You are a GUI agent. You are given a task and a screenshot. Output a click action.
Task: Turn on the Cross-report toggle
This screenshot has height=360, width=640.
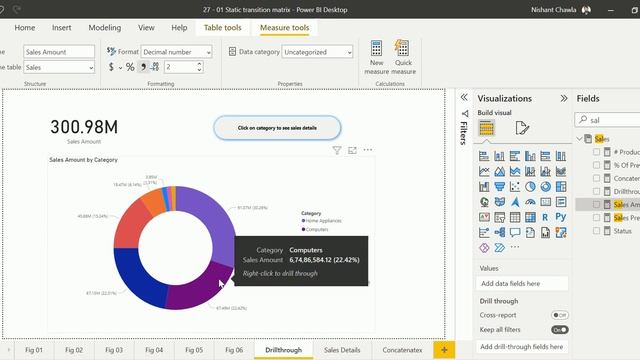pyautogui.click(x=560, y=315)
